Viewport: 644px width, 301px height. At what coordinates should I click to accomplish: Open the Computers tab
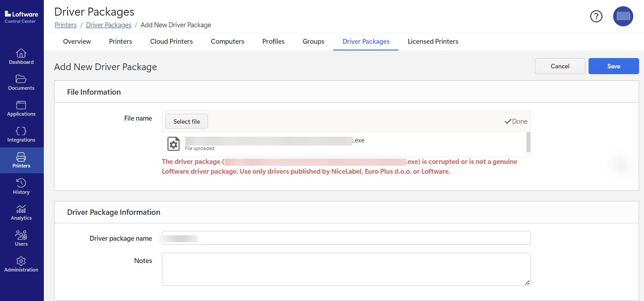(x=228, y=42)
